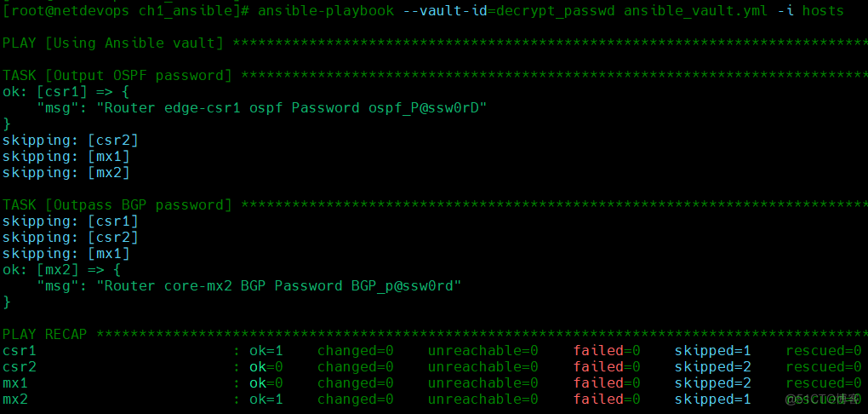Click 'unreachable=0' in the csr1 recap row

point(483,350)
